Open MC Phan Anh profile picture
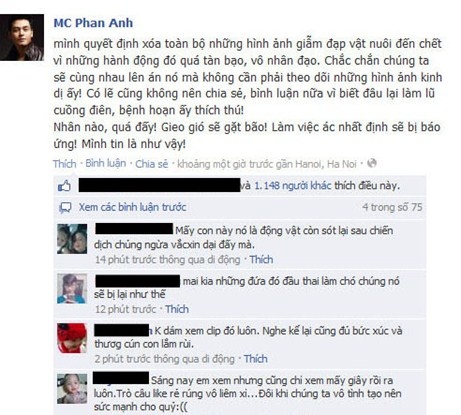 tap(22, 37)
